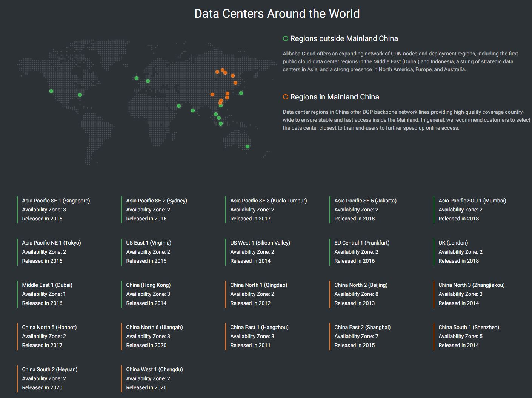The width and height of the screenshot is (532, 398).
Task: Select Asia Pacific SE 3 (Kuala Lumpur)
Action: 269,201
